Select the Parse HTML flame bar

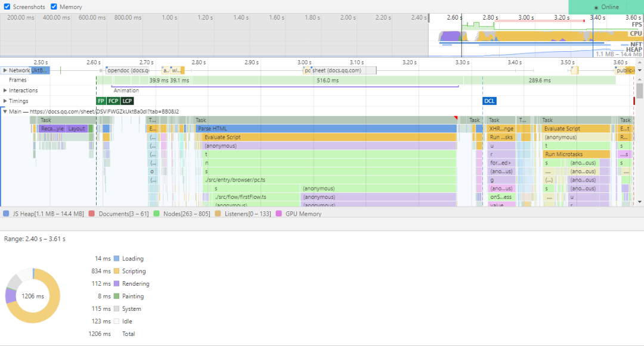coord(326,129)
